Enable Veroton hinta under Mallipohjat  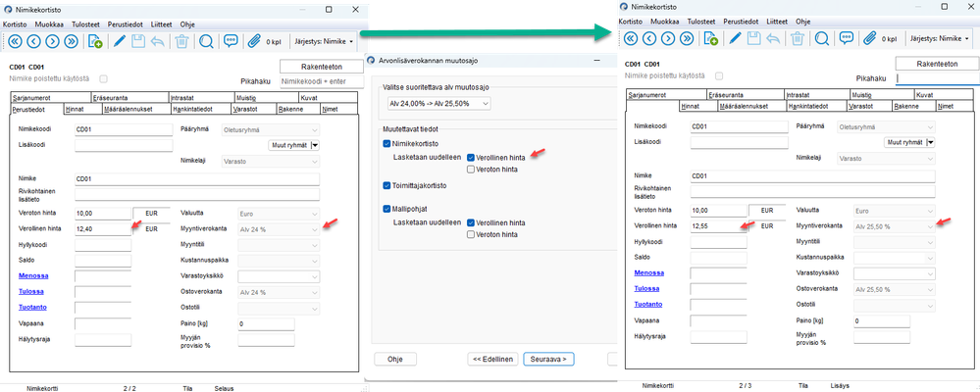[471, 234]
